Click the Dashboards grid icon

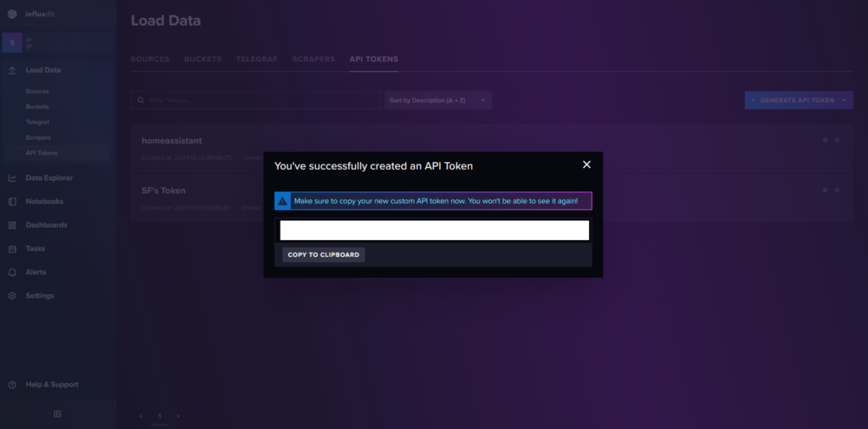[12, 226]
